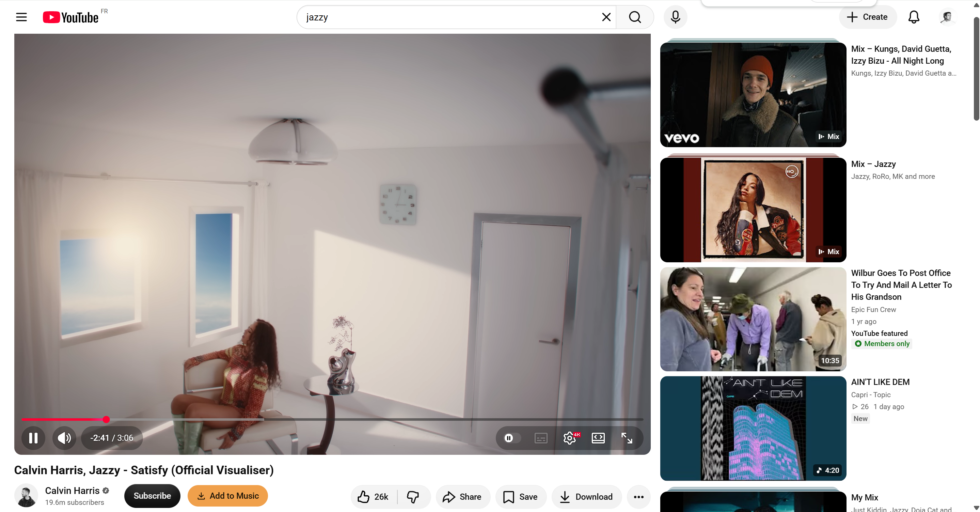Screen dimensions: 980x512
Task: Open Kungs All Night Long mix thumbnail
Action: [x=753, y=95]
